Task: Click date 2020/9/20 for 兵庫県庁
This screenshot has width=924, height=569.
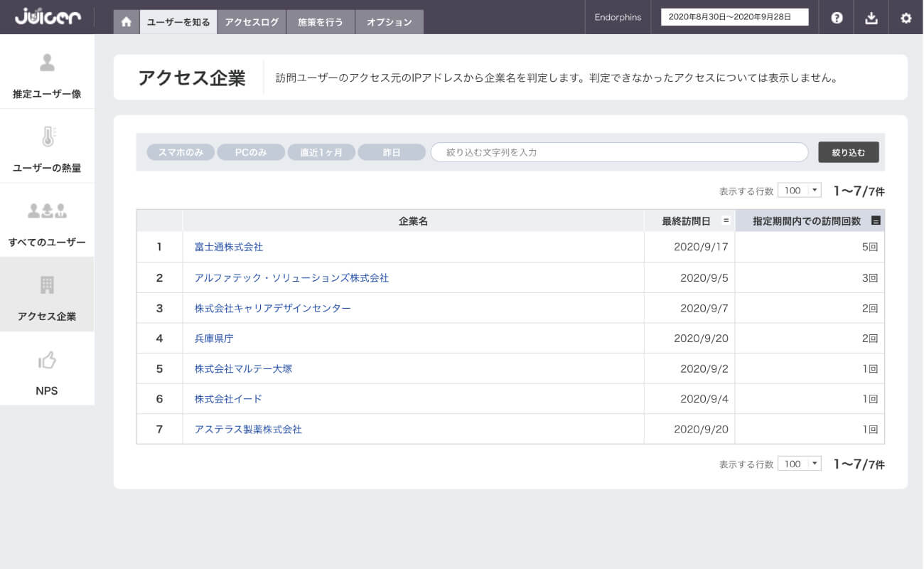Action: (x=701, y=339)
